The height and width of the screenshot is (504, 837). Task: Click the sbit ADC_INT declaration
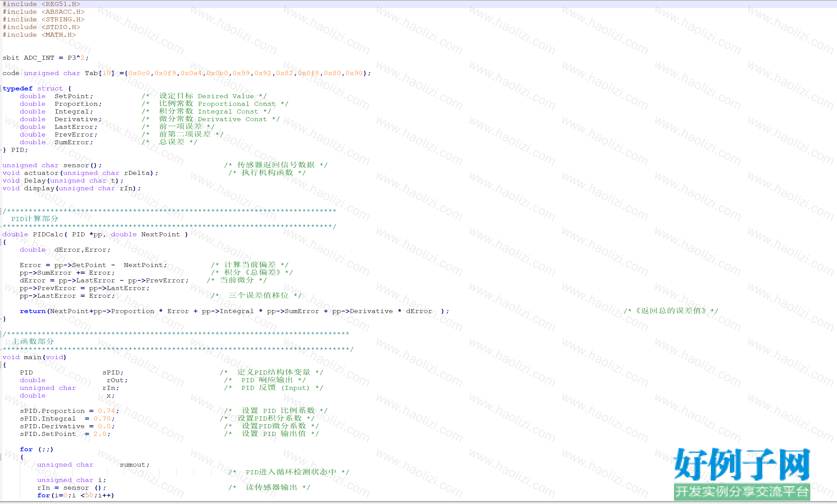[x=45, y=58]
